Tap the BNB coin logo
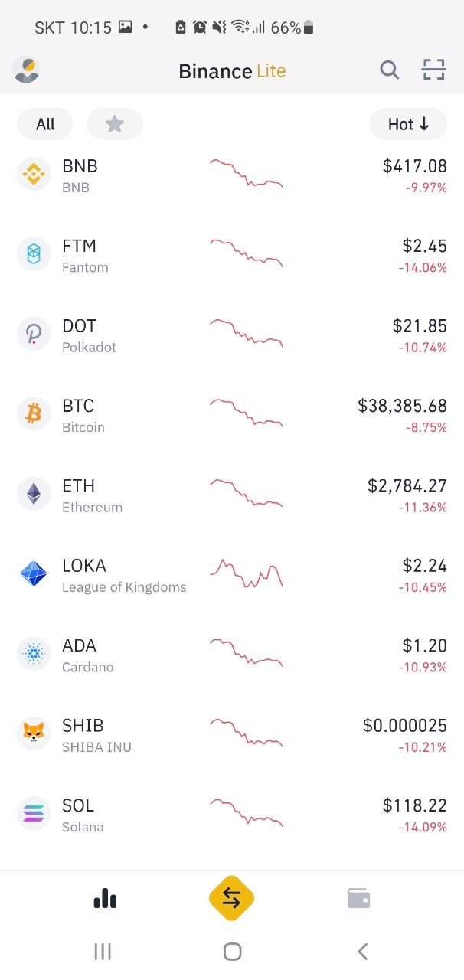This screenshot has height=980, width=464. point(34,175)
